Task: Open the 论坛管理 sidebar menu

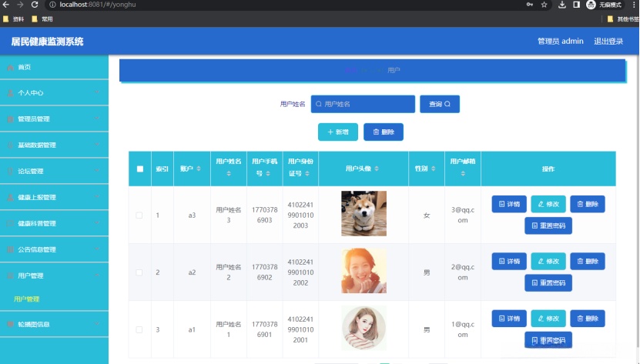Action: [x=54, y=171]
